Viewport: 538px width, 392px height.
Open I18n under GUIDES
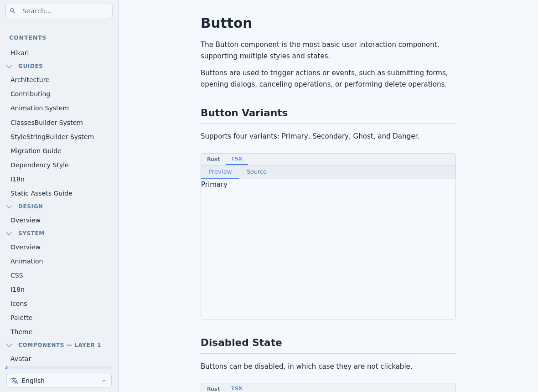point(17,179)
